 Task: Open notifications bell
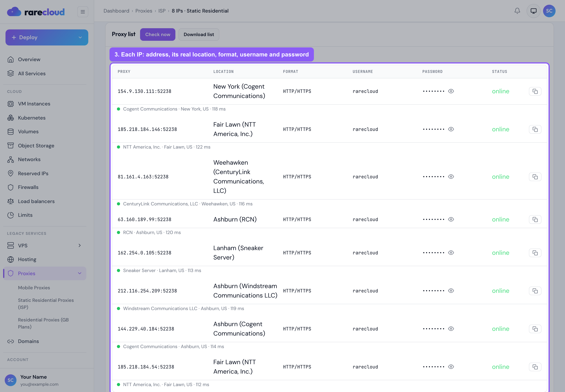tap(517, 11)
